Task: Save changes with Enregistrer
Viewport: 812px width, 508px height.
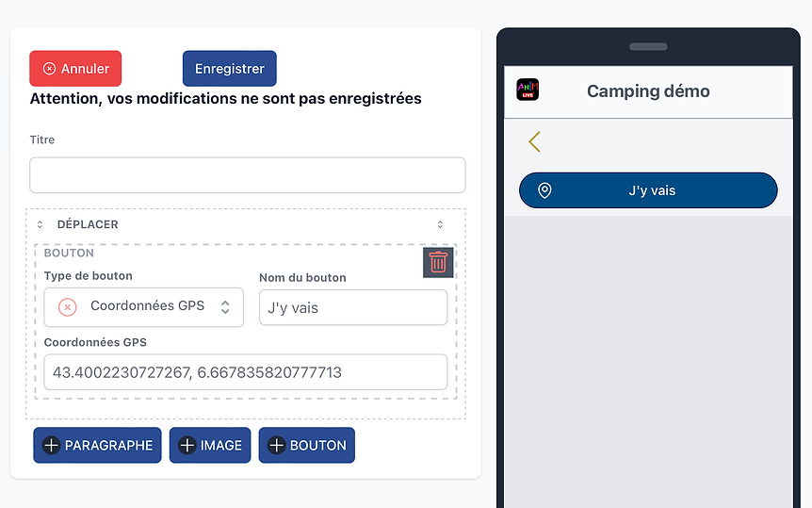Action: [x=230, y=69]
